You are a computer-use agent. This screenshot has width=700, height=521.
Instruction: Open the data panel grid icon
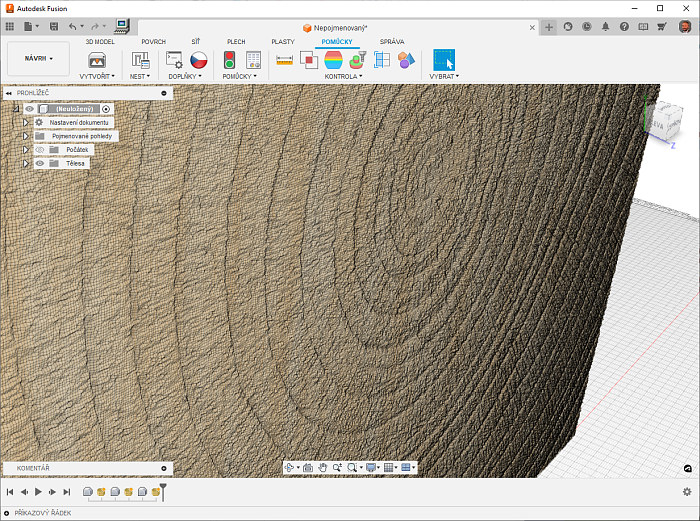(9, 27)
